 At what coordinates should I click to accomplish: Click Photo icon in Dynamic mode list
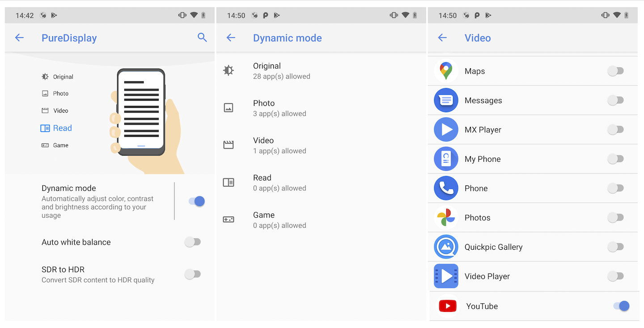click(x=229, y=108)
